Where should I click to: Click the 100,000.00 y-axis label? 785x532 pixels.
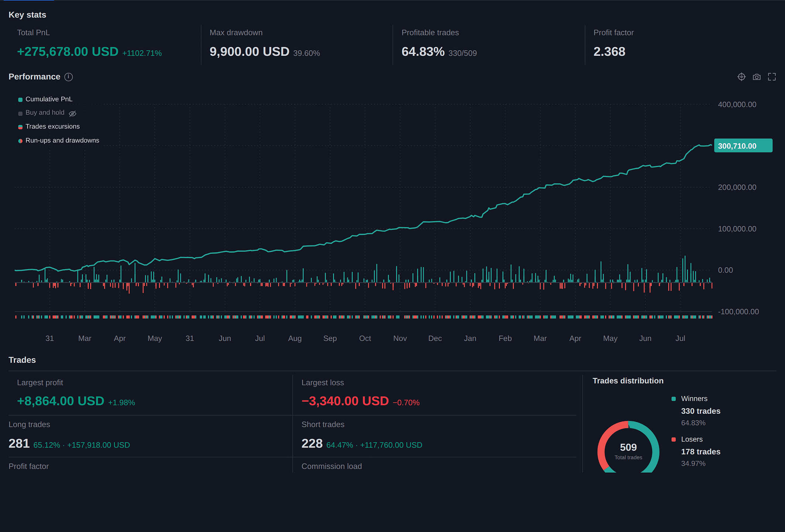pos(737,229)
